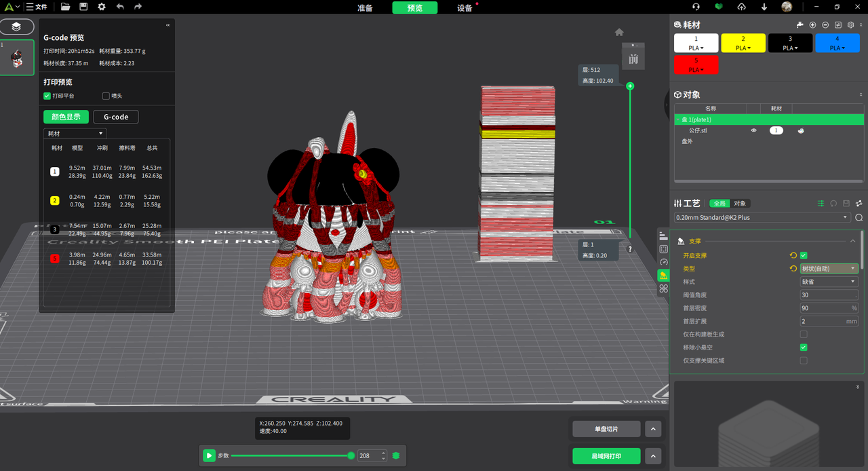Enable 仅支撑关键区域 checkbox

tap(804, 360)
